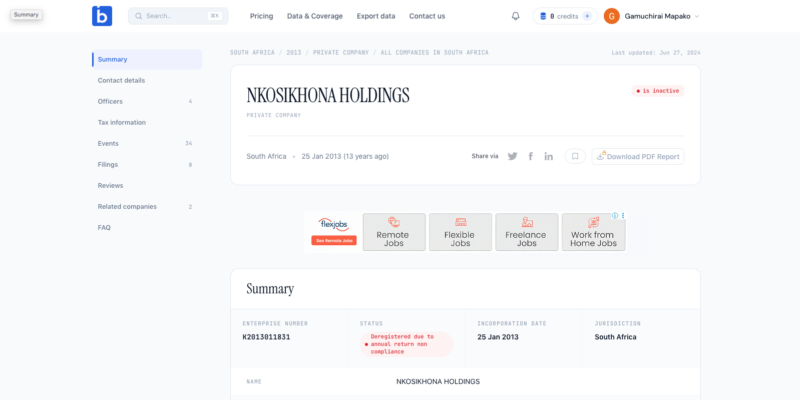Share company via Facebook icon
The width and height of the screenshot is (800, 400).
click(530, 156)
